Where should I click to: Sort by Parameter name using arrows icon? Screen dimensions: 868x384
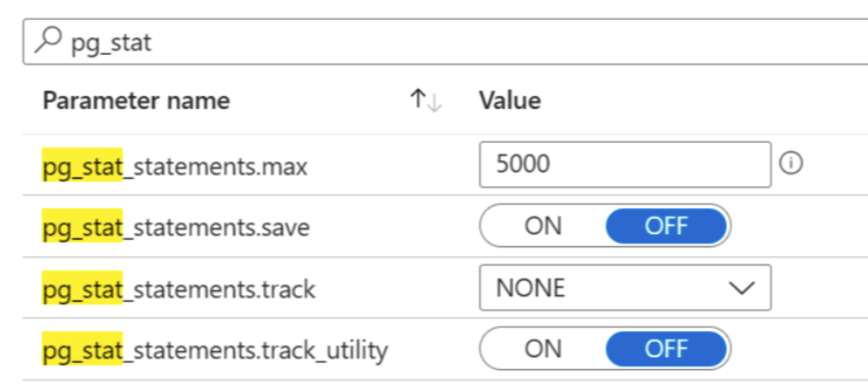click(425, 101)
